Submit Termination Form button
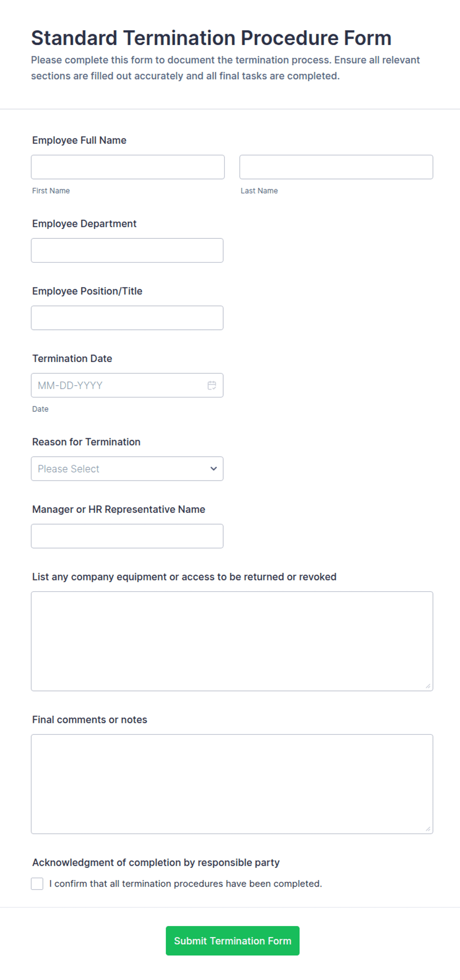 [232, 941]
